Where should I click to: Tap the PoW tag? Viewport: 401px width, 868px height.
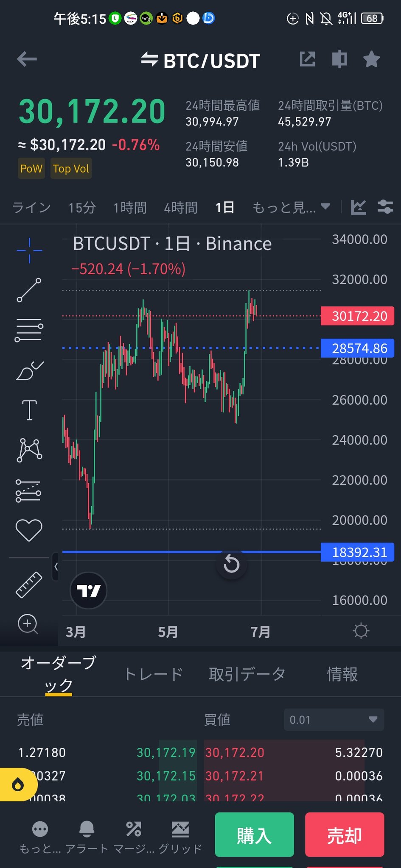[x=31, y=169]
